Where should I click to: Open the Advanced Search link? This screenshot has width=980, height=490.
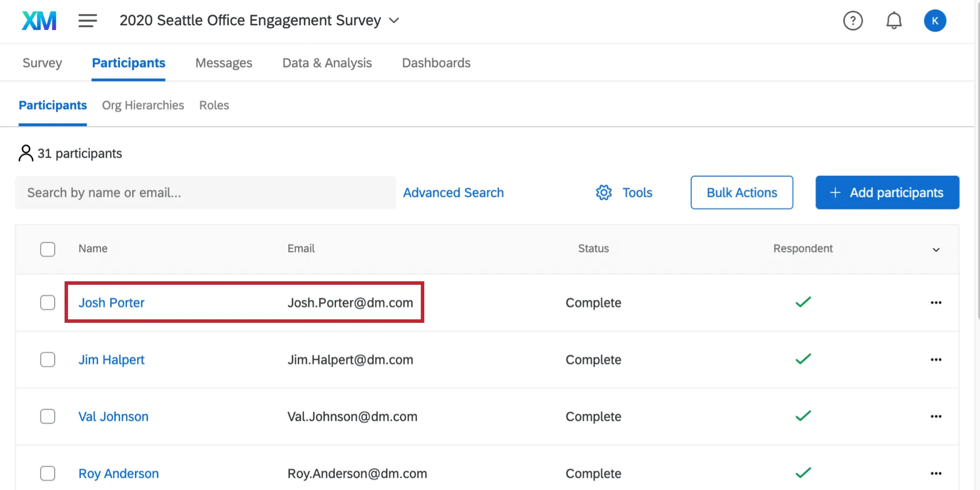coord(453,193)
